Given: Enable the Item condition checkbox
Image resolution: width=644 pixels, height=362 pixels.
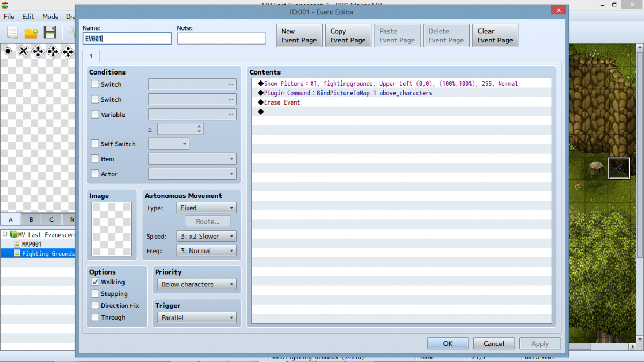Looking at the screenshot, I should click(95, 159).
